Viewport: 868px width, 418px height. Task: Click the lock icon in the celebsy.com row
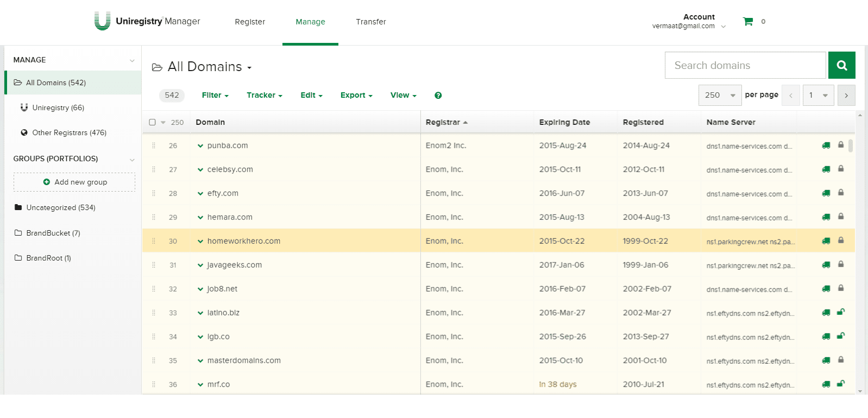[x=841, y=169]
